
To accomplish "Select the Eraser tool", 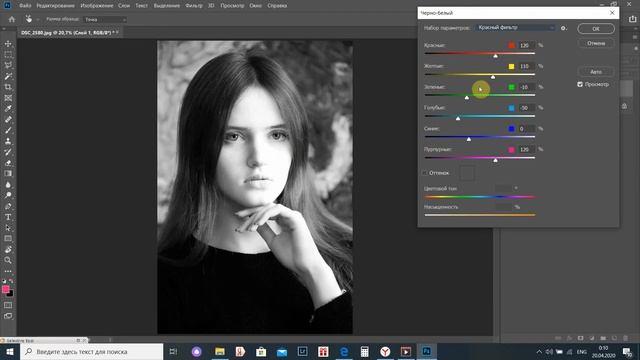I will pos(8,163).
